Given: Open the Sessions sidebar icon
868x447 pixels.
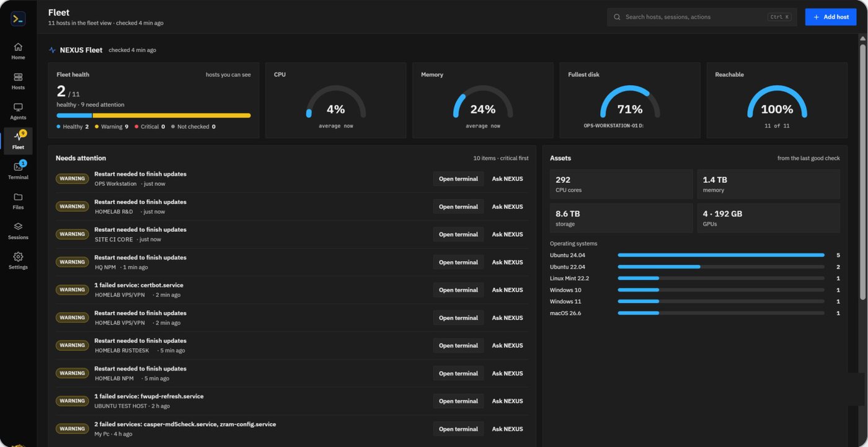Looking at the screenshot, I should point(18,227).
